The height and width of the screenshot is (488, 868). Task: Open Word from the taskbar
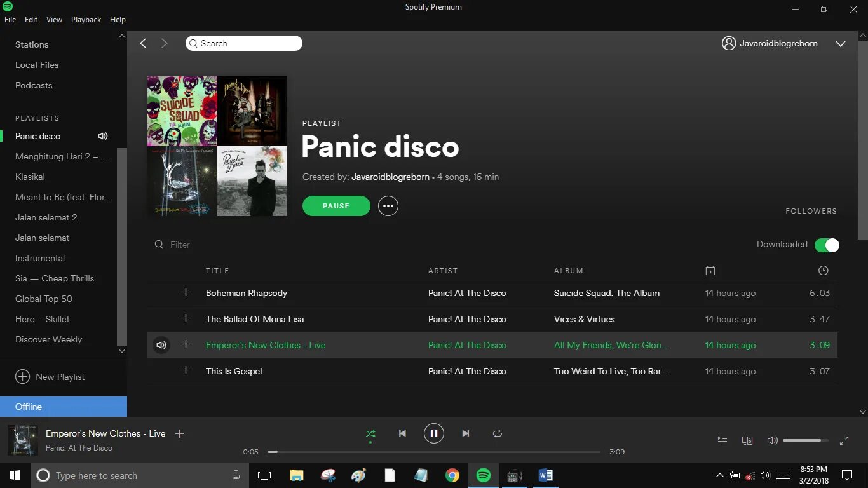545,475
